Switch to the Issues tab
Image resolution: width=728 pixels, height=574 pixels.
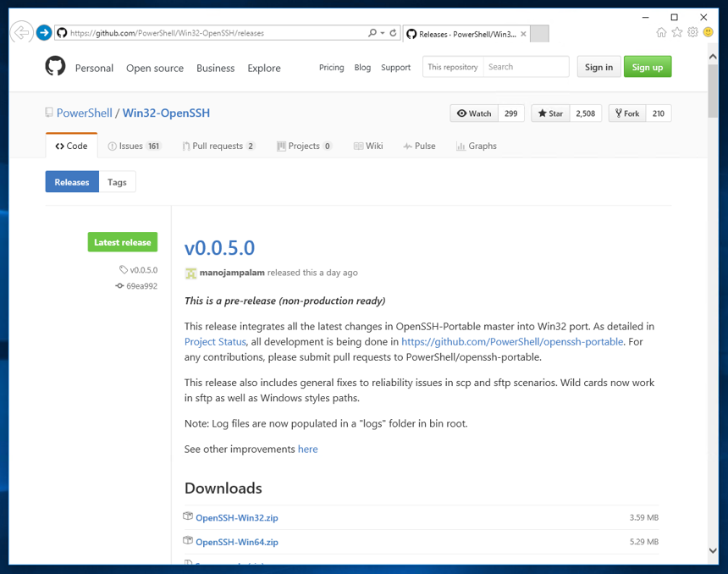coord(135,146)
